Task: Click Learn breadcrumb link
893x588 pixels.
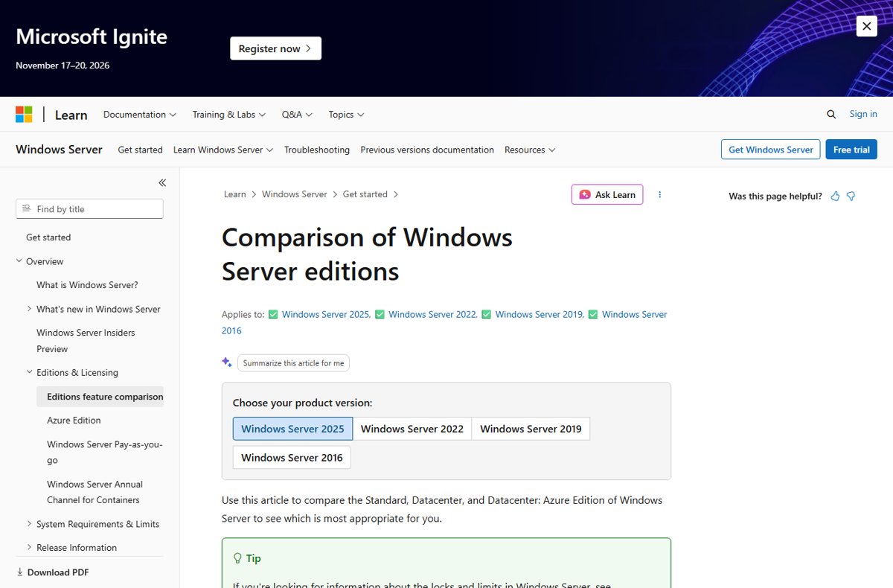Action: (x=234, y=194)
